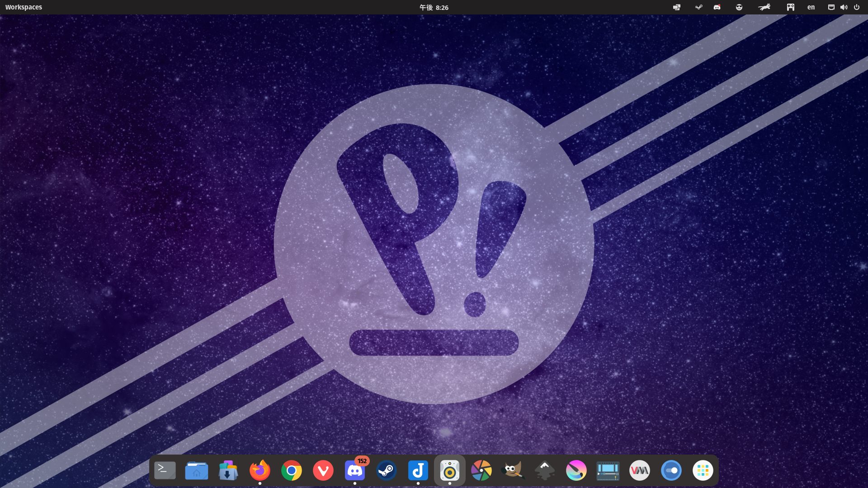Screen dimensions: 868x488
Task: Open the speaker music player app
Action: [450, 470]
